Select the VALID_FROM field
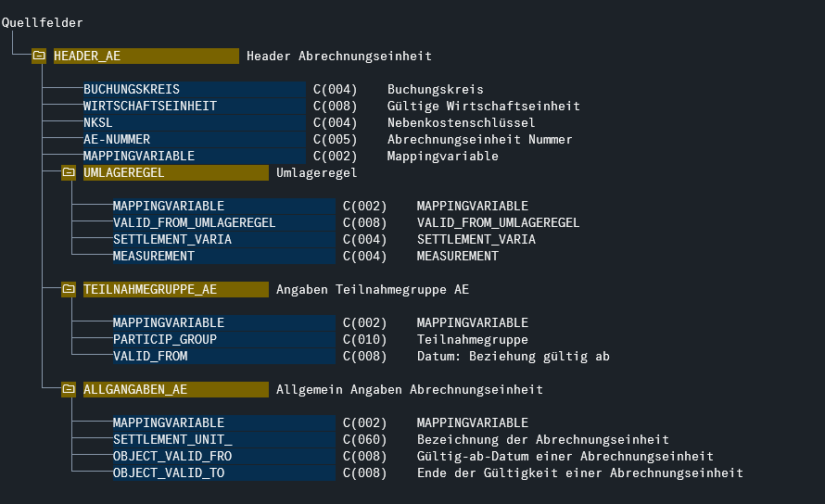825x504 pixels. 223,356
